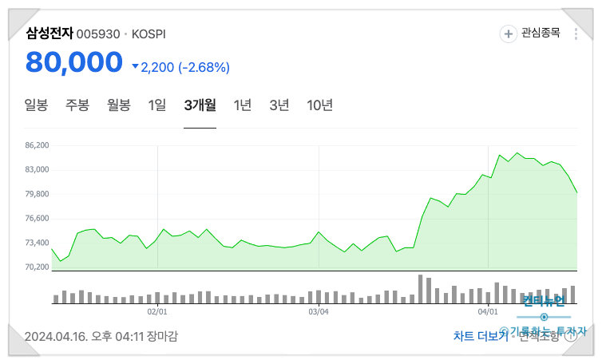The image size is (602, 364).
Task: Click the price chart peak after 04/01
Action: coord(517,152)
